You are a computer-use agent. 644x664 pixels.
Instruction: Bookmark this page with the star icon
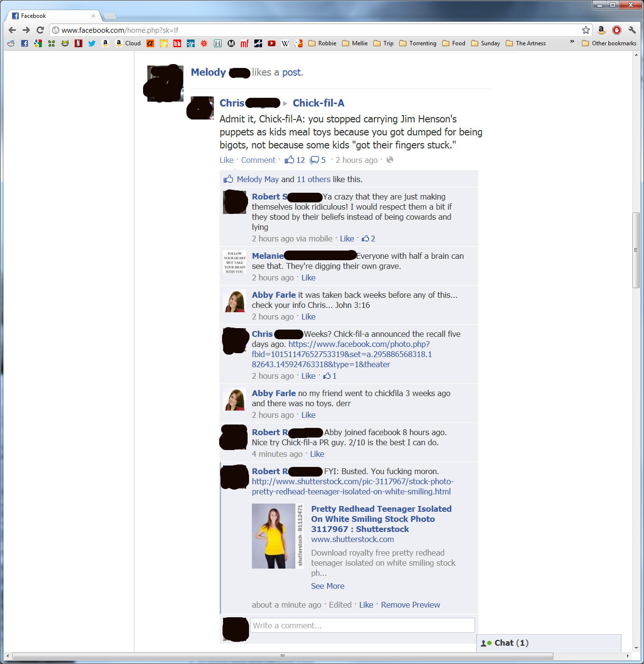point(586,30)
